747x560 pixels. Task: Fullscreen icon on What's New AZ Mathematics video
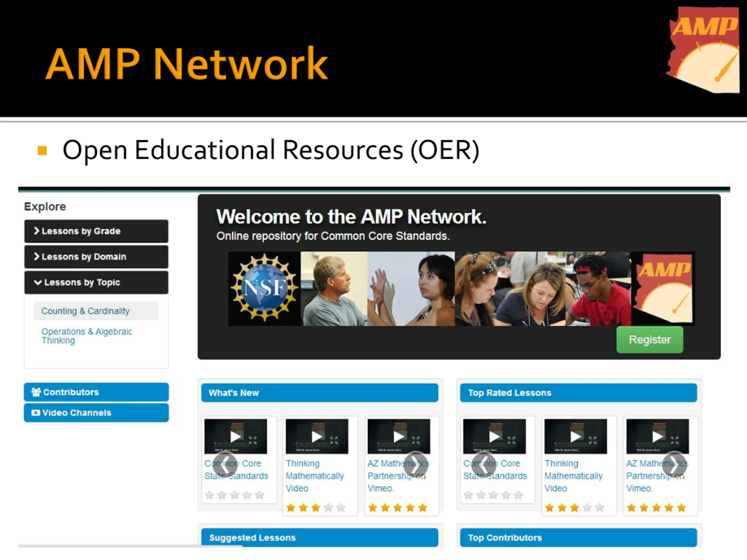(x=416, y=440)
